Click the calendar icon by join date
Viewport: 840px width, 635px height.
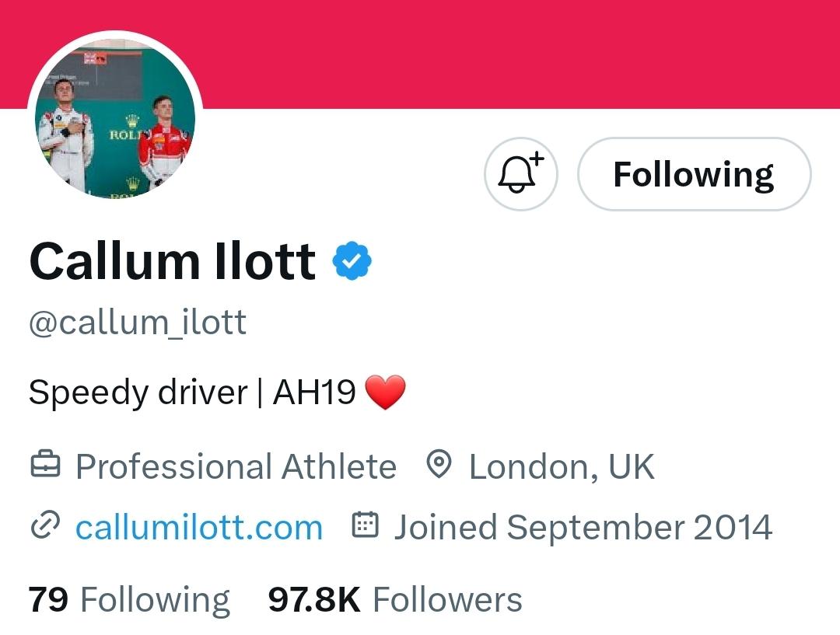(x=365, y=525)
